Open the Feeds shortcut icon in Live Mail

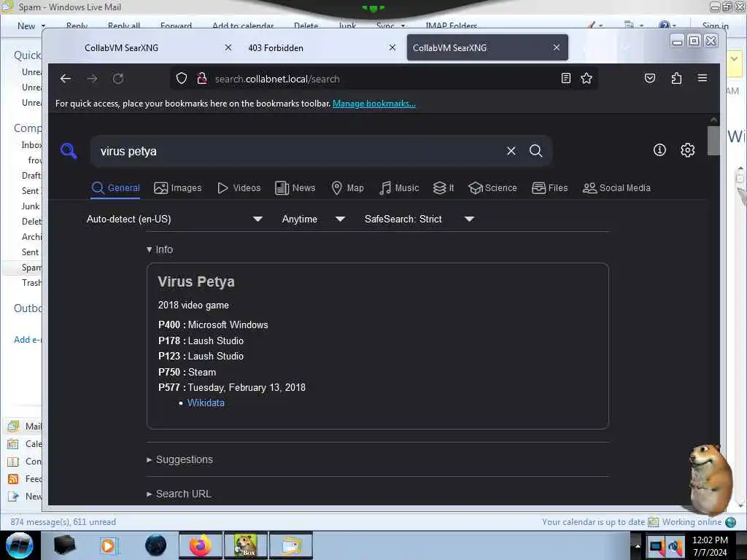tap(13, 479)
